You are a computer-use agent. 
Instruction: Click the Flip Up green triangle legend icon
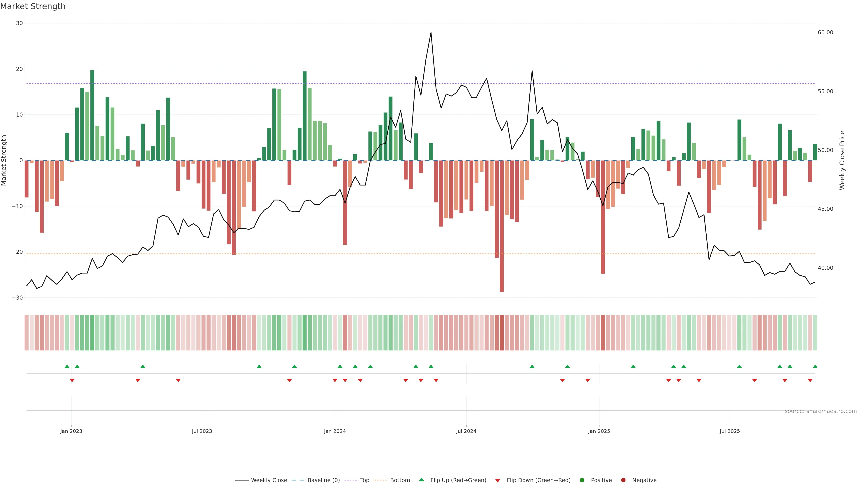click(x=421, y=480)
